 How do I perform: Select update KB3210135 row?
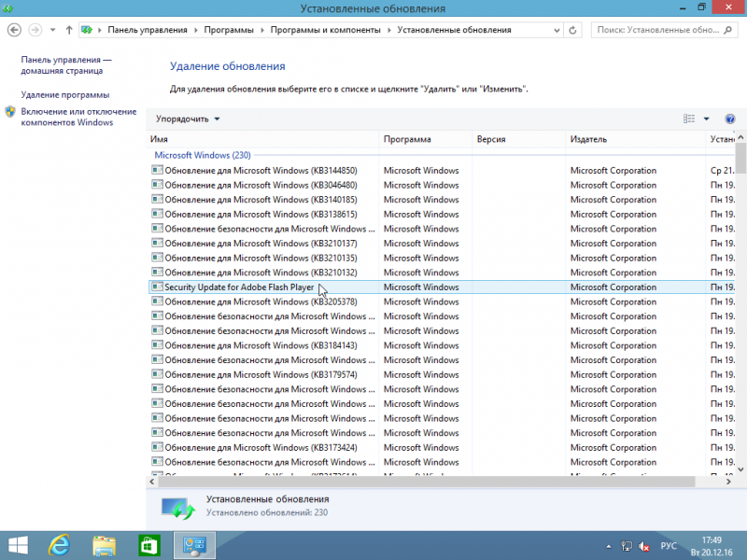[x=441, y=259]
